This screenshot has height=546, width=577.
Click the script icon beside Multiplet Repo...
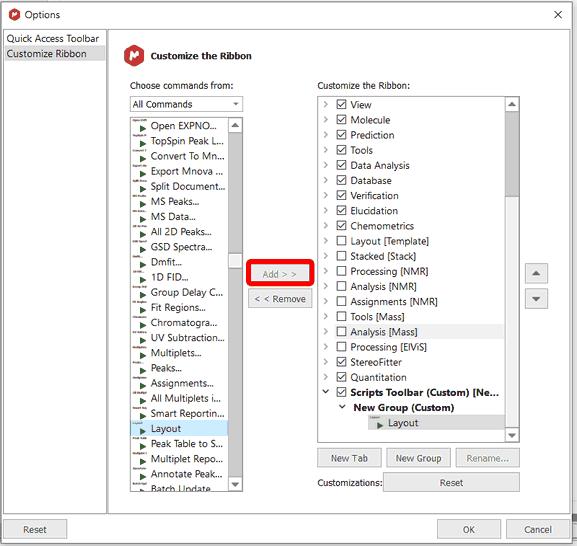pyautogui.click(x=140, y=459)
